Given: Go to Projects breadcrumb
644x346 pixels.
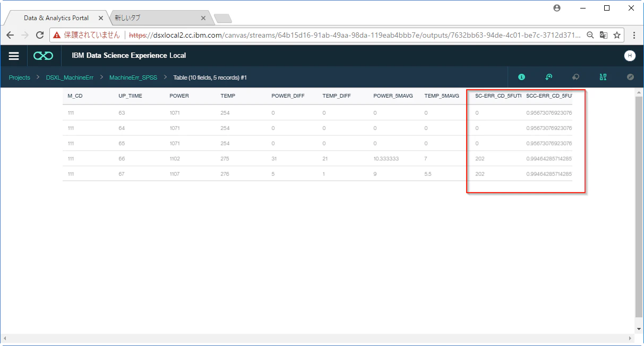Looking at the screenshot, I should (x=20, y=77).
